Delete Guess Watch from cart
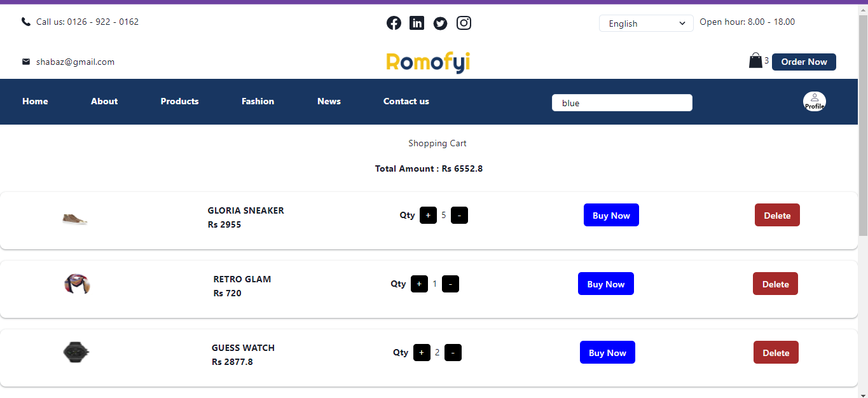This screenshot has width=868, height=398. coord(776,352)
